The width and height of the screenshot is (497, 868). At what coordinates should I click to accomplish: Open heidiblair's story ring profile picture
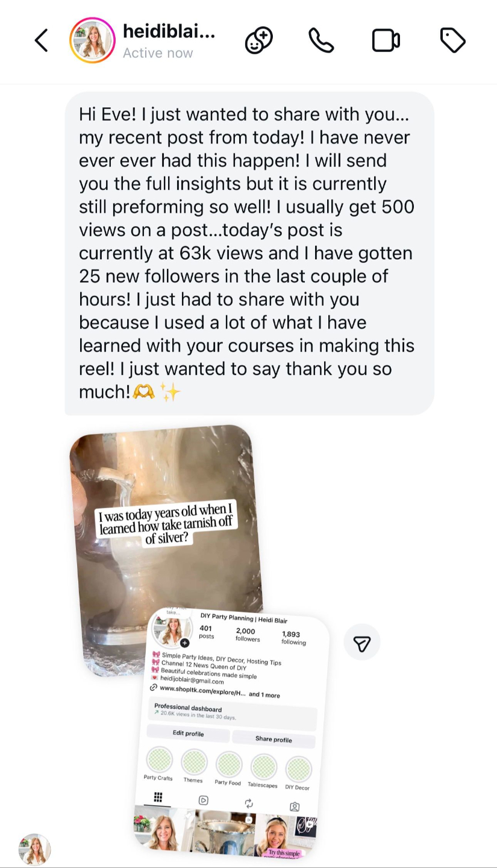tap(92, 41)
